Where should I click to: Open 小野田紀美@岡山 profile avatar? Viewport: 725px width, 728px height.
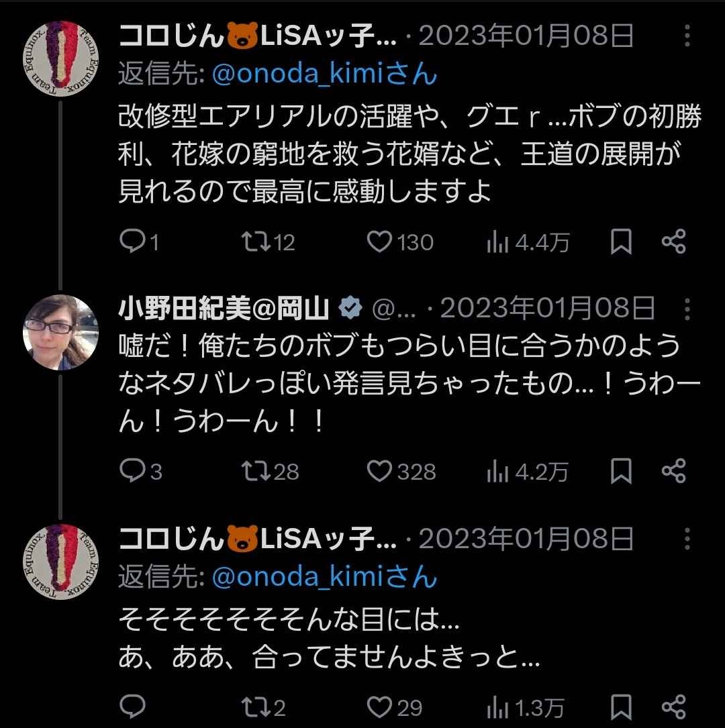pyautogui.click(x=60, y=333)
